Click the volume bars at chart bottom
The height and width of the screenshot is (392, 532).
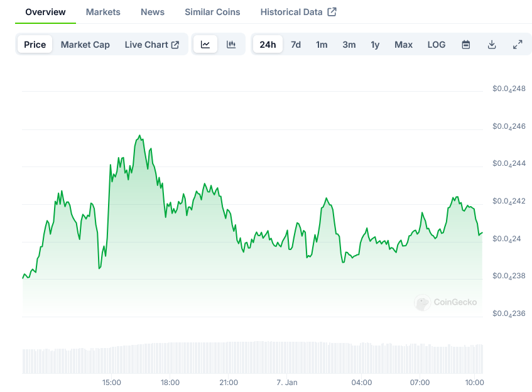click(251, 358)
